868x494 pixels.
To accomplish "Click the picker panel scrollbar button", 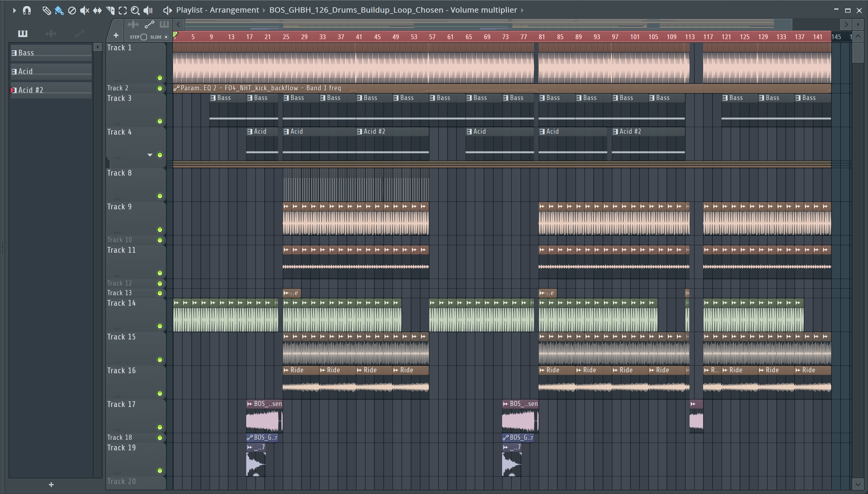I will [x=97, y=47].
